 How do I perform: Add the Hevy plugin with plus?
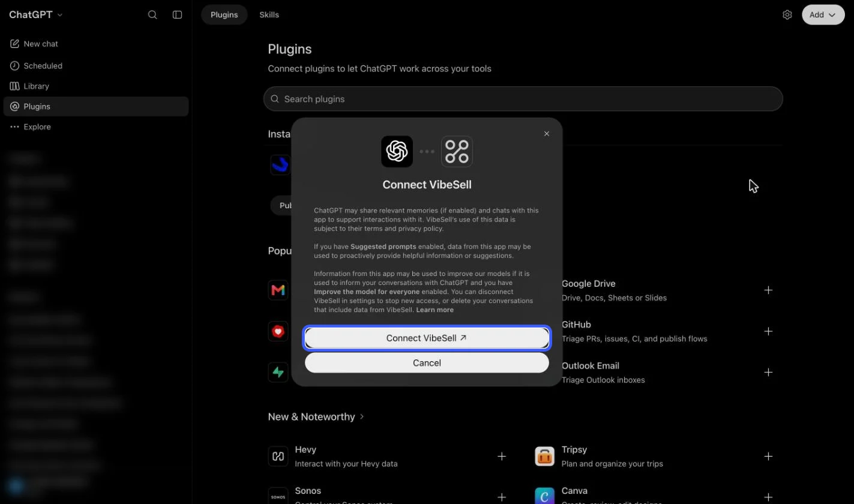502,456
